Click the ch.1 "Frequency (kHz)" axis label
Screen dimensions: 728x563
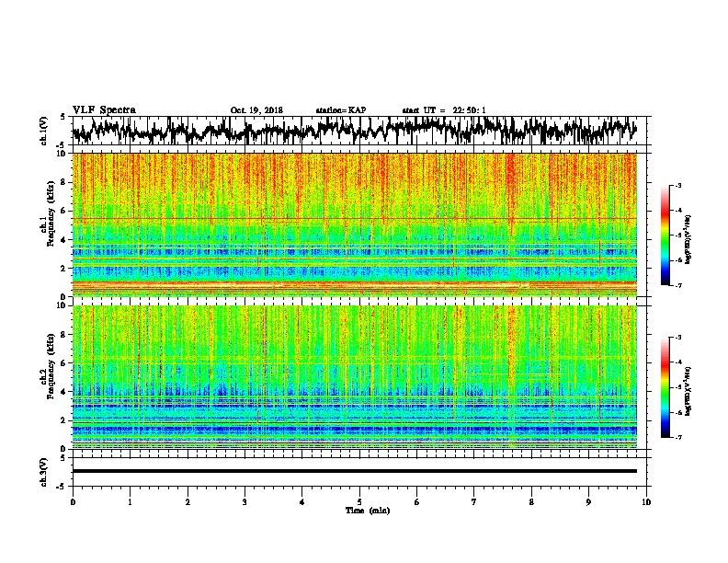pos(51,214)
